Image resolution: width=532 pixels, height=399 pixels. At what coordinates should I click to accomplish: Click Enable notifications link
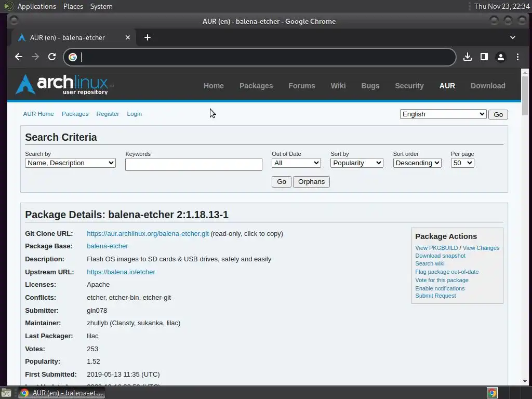[x=440, y=288]
